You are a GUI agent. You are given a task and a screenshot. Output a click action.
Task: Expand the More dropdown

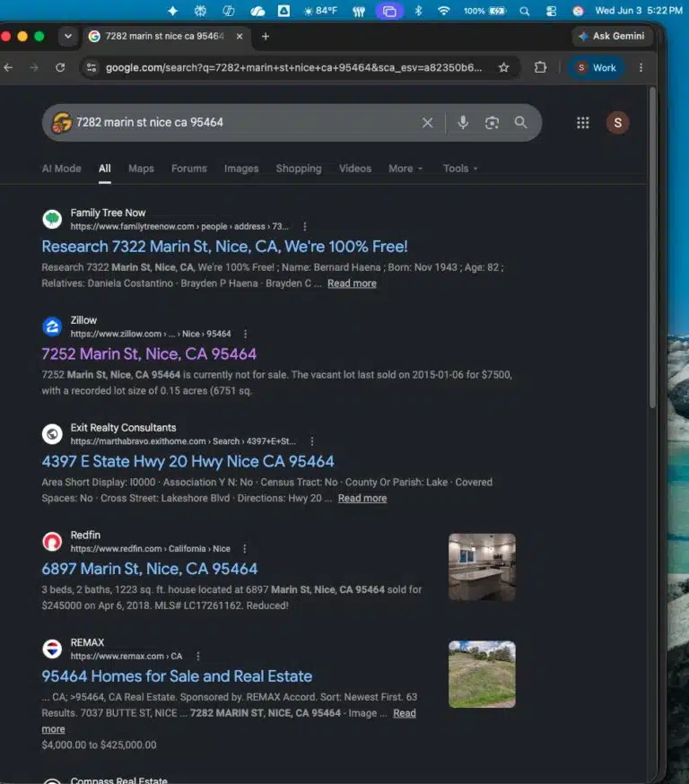(x=406, y=169)
